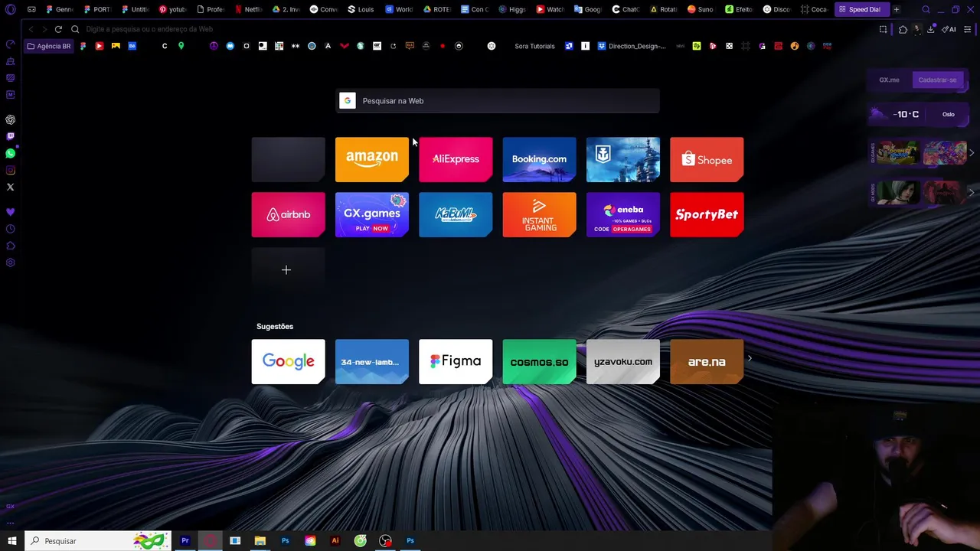Switch to the ChatGPT tab
The height and width of the screenshot is (551, 980).
[626, 10]
